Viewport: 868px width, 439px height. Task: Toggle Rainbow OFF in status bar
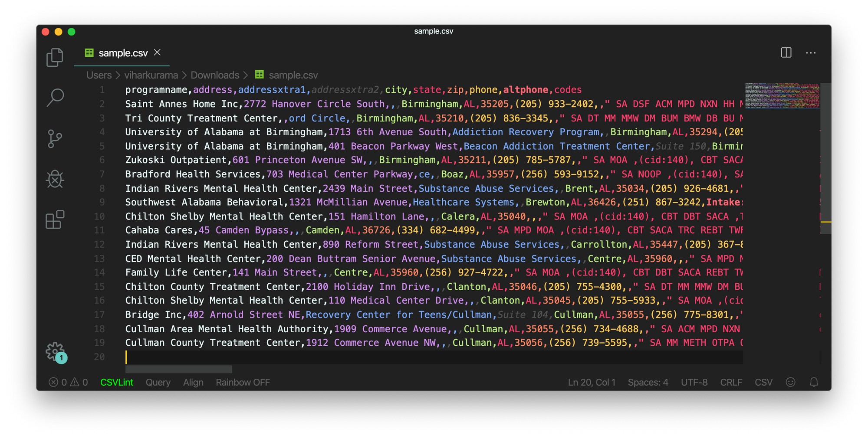243,382
